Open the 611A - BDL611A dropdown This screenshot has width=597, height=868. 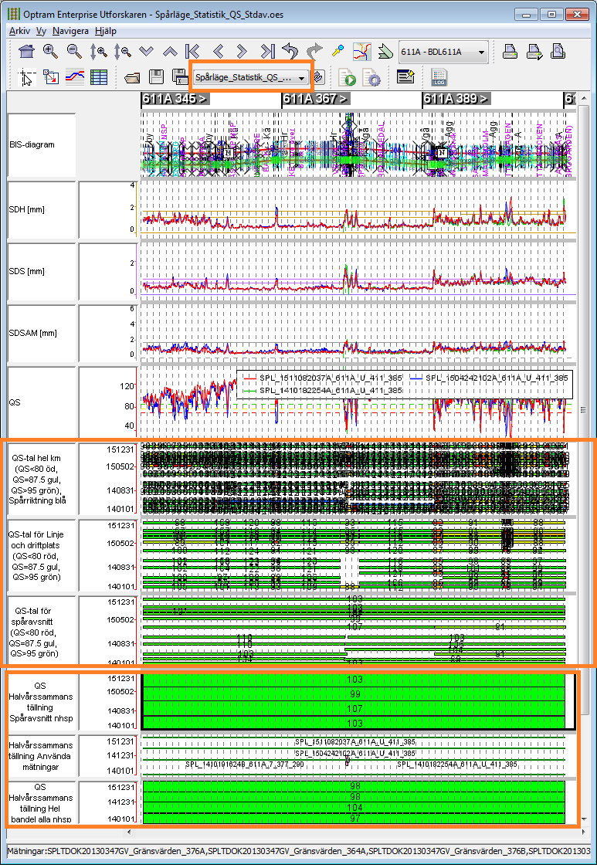point(443,52)
